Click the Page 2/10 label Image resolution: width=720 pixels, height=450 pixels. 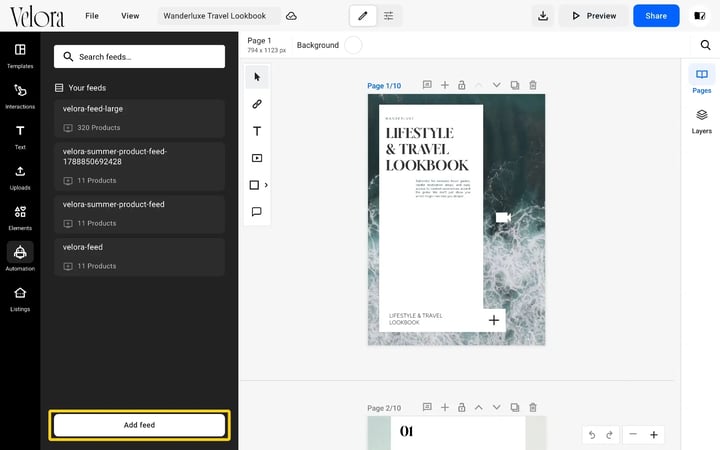[384, 408]
